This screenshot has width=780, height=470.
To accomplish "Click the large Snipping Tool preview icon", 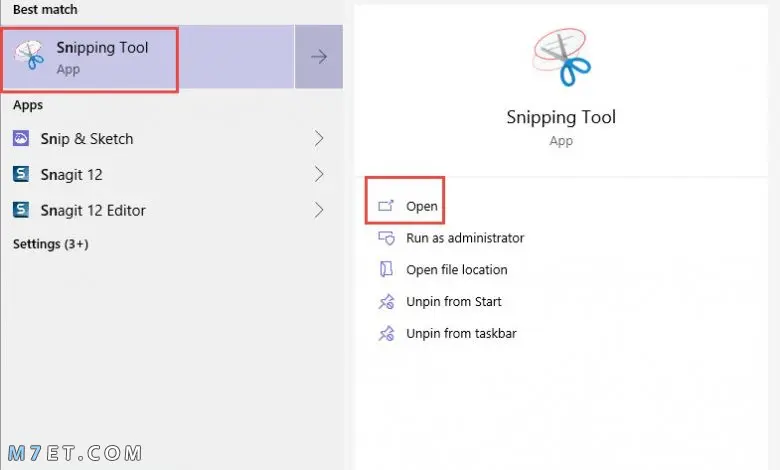I will [x=562, y=57].
